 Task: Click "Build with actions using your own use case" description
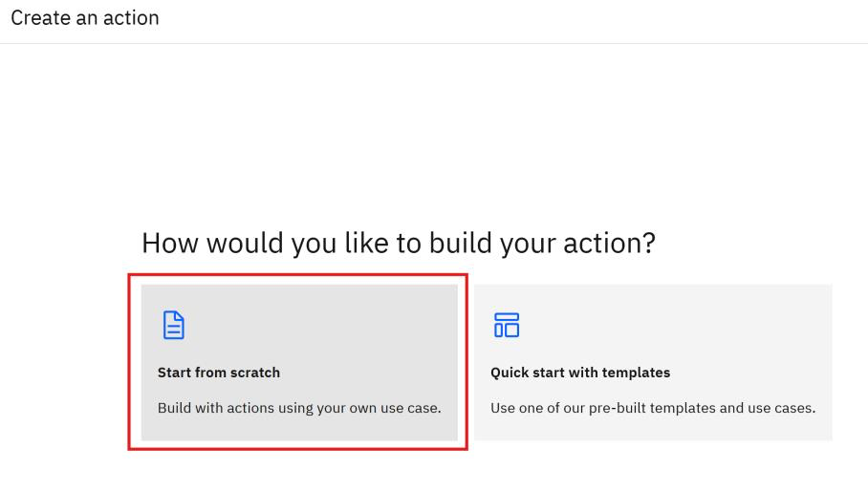point(299,408)
